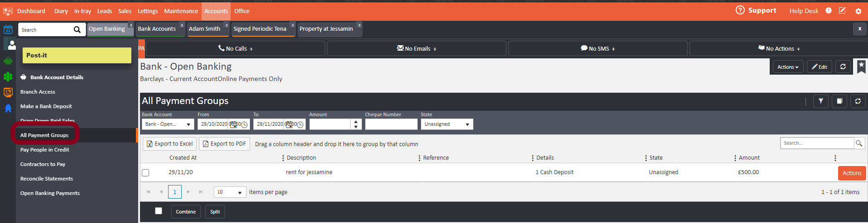Click the calendar icon in left sidebar

tap(8, 30)
